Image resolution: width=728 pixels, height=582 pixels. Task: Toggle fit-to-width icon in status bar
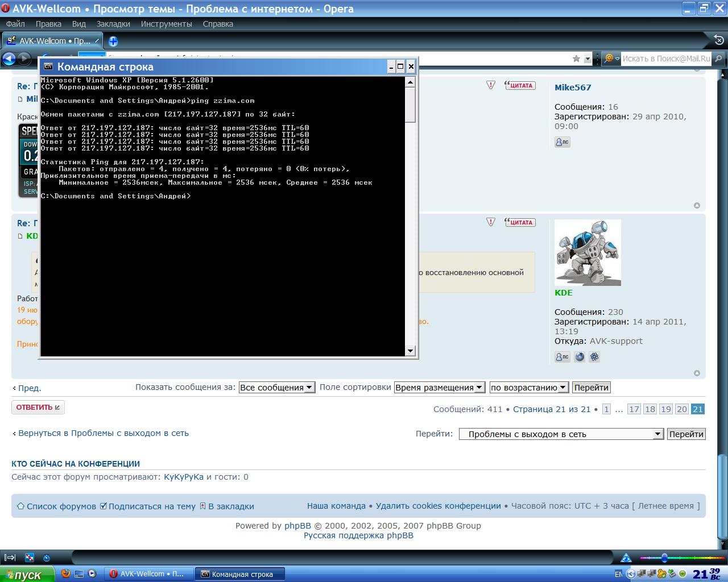(x=30, y=558)
